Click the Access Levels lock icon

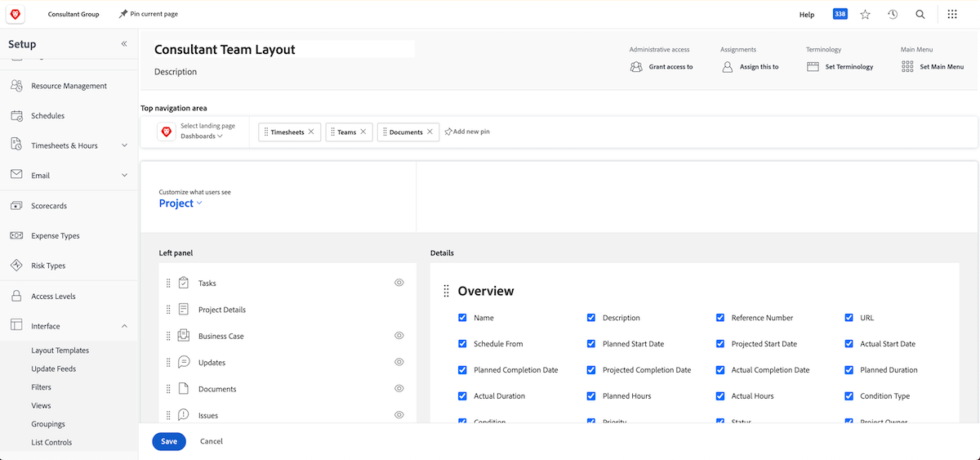(x=16, y=296)
